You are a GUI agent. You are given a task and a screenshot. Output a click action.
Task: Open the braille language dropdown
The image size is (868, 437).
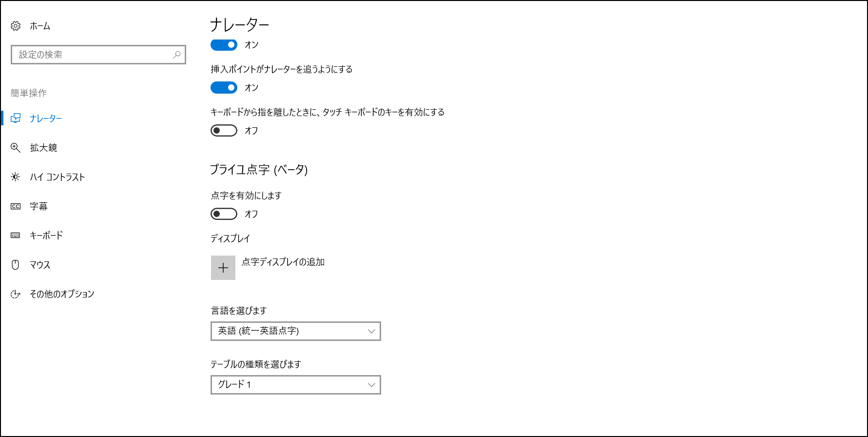[x=295, y=331]
